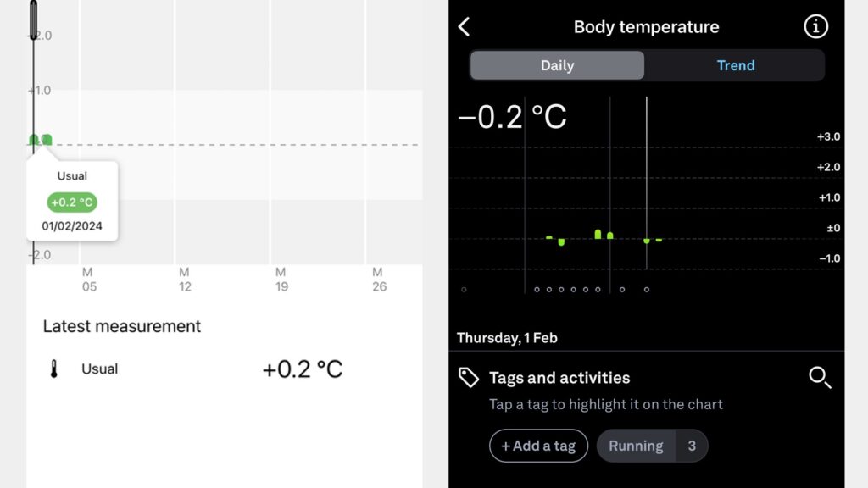Select the M 19 week label
Viewport: 868px width, 488px height.
click(281, 280)
